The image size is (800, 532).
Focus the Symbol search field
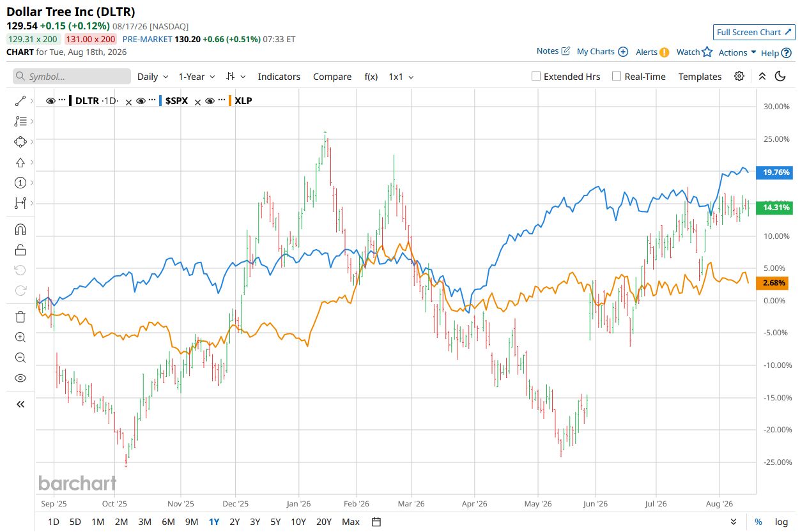(72, 77)
